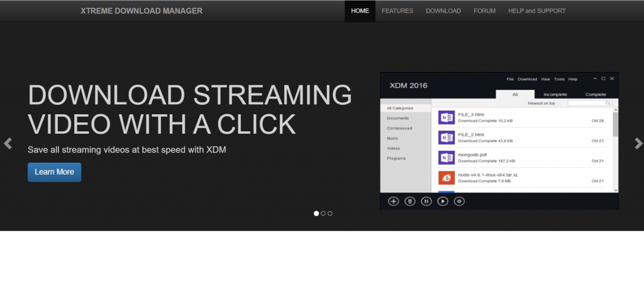
Task: Open HELP and SUPPORT page
Action: [537, 11]
